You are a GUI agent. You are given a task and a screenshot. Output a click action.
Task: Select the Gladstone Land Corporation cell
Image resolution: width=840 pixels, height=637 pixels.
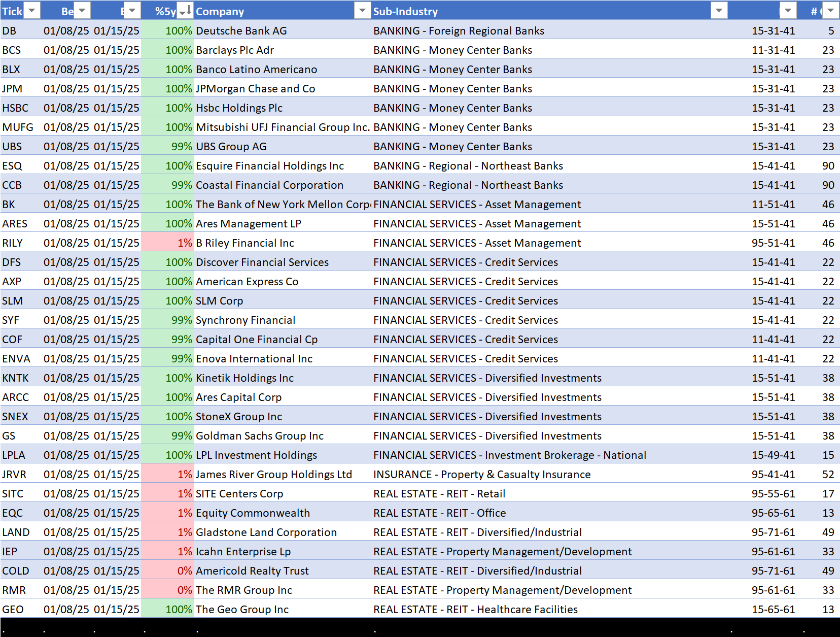tap(283, 532)
